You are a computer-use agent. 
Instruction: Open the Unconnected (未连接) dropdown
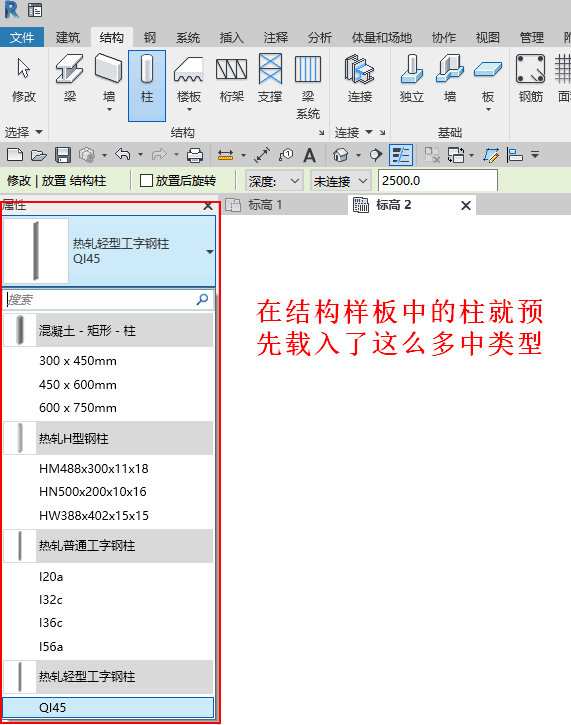[x=341, y=181]
